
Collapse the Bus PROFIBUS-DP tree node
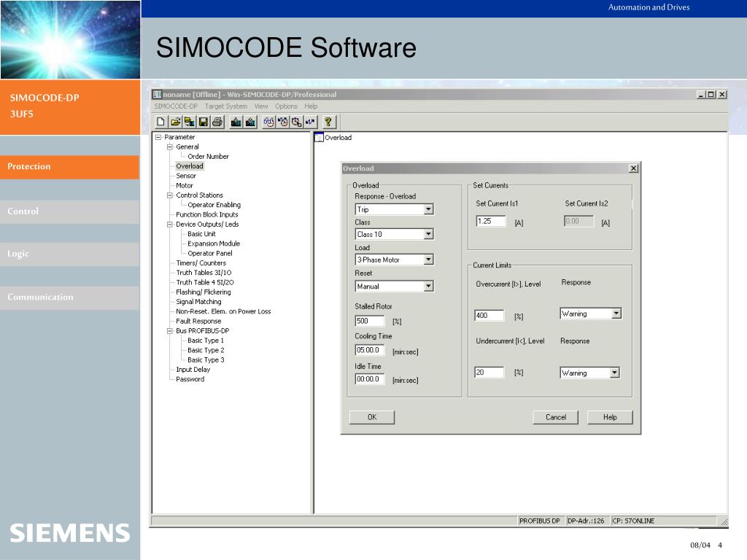[x=170, y=330]
